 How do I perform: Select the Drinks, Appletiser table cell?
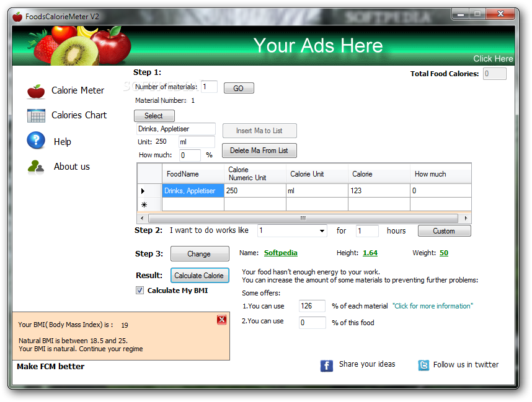193,191
